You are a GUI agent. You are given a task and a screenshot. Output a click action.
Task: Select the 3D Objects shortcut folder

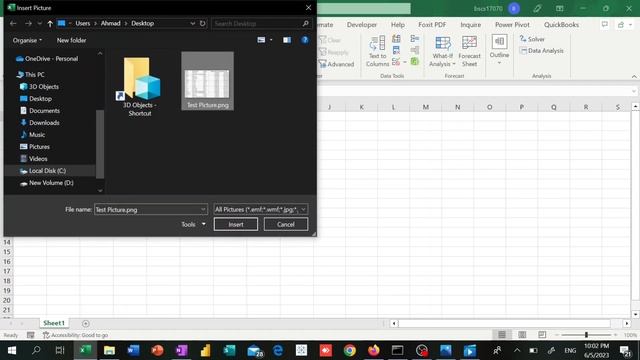pyautogui.click(x=140, y=86)
